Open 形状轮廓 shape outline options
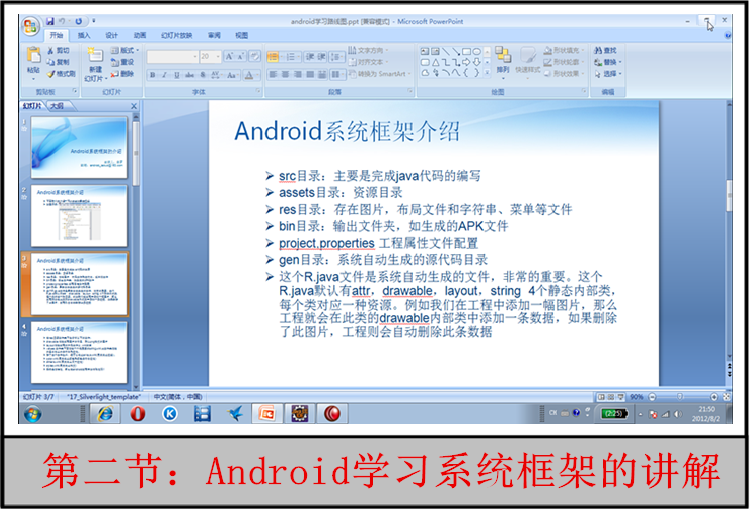The height and width of the screenshot is (510, 750). (564, 62)
